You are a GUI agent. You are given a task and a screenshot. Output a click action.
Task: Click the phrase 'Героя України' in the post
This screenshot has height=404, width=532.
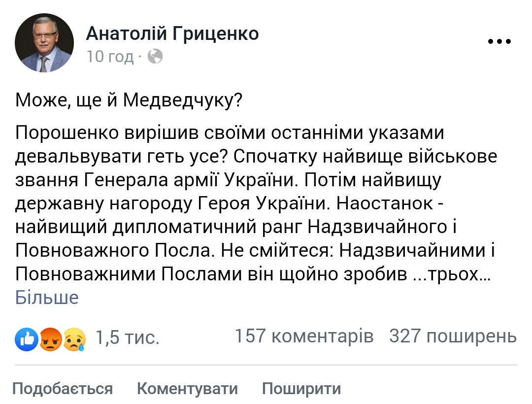264,203
